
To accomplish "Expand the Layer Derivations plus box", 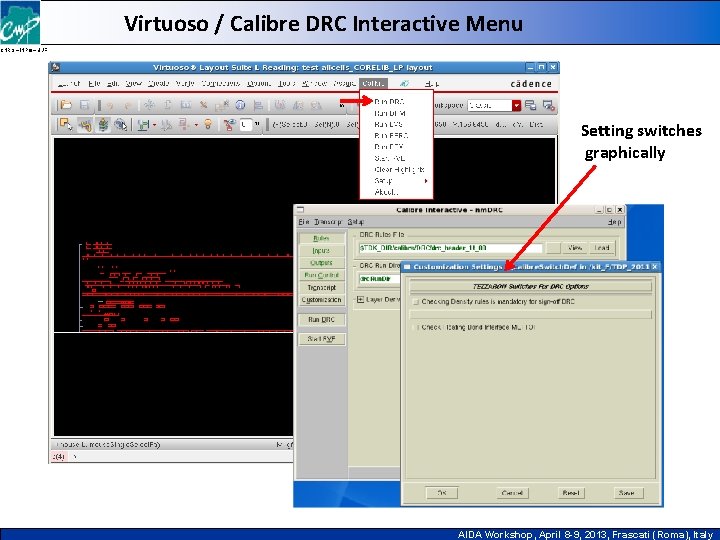I will point(360,299).
